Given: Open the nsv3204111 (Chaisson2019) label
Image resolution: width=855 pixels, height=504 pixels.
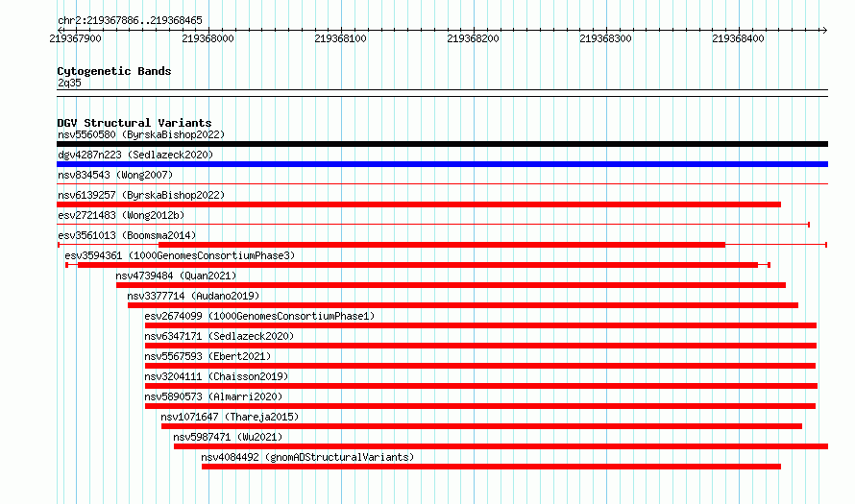Looking at the screenshot, I should click(216, 376).
